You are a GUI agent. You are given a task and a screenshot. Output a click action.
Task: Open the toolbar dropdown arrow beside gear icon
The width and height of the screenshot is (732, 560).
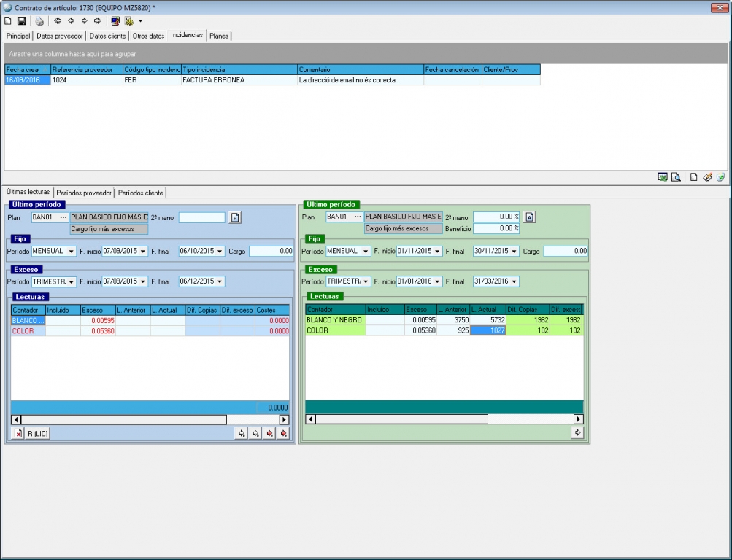click(140, 21)
